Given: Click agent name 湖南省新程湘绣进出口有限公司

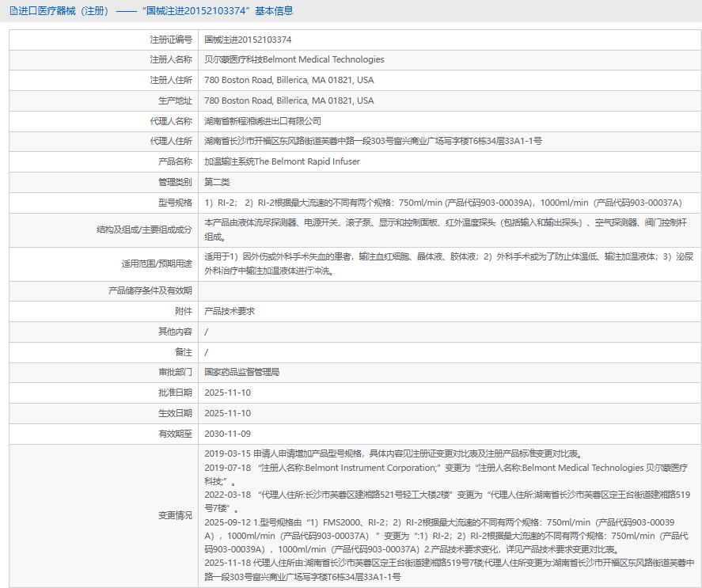Looking at the screenshot, I should [262, 121].
